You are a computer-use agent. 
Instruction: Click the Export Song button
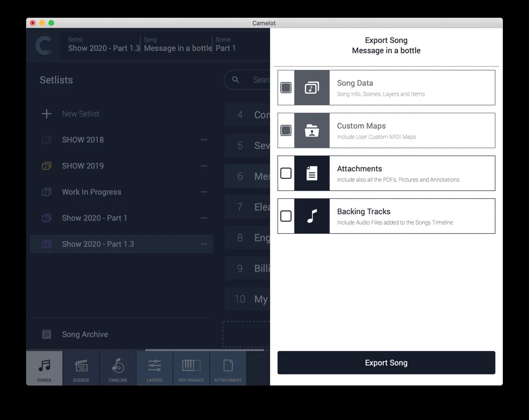click(386, 362)
